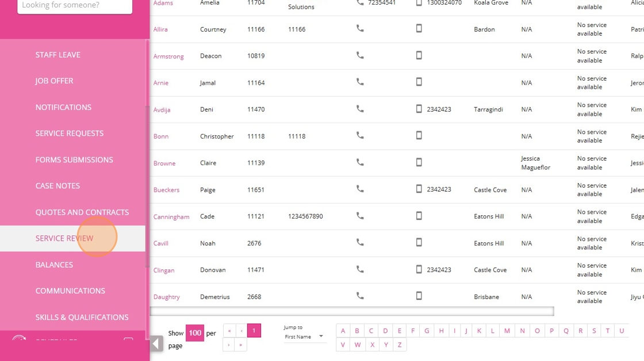Open the Jump to First Name dropdown
644x361 pixels.
pos(304,337)
